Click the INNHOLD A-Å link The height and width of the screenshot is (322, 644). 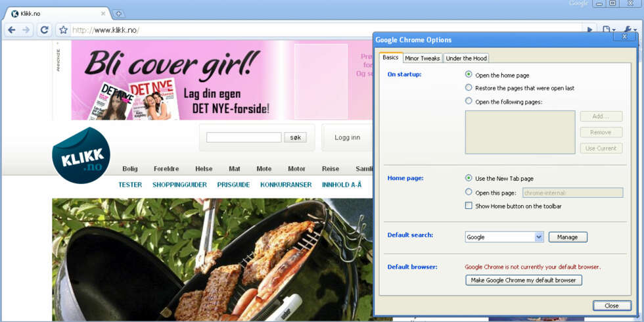point(342,185)
